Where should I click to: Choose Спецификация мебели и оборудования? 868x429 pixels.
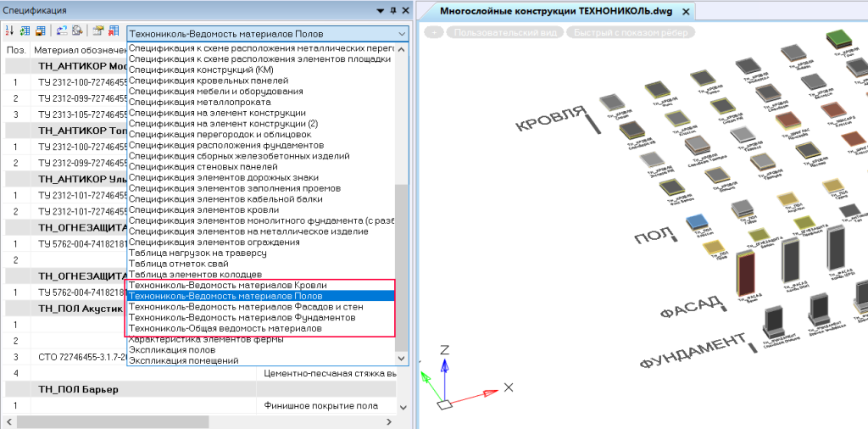(261, 91)
